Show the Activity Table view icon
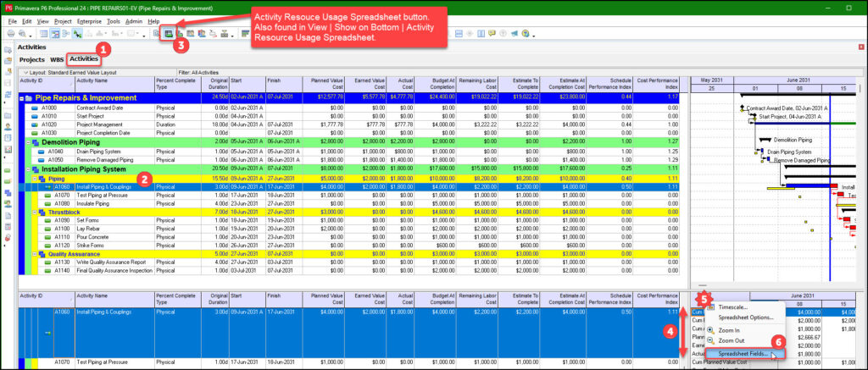This screenshot has height=370, width=868. (x=43, y=33)
